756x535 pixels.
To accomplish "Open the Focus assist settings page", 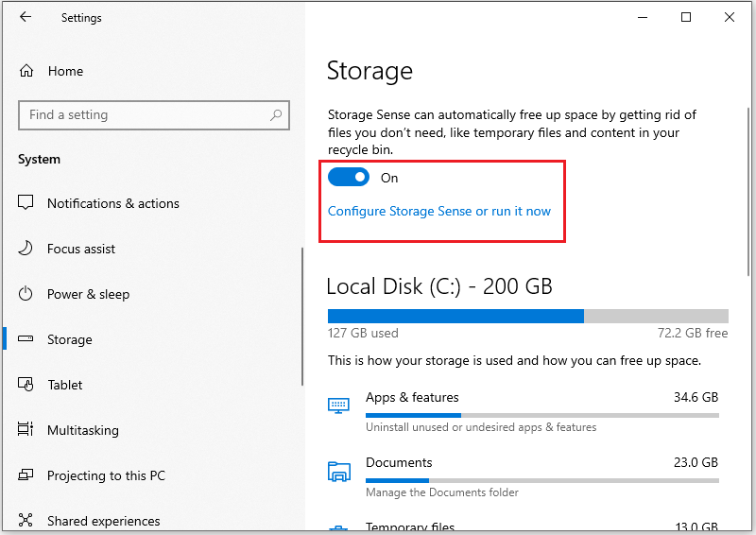I will tap(81, 249).
